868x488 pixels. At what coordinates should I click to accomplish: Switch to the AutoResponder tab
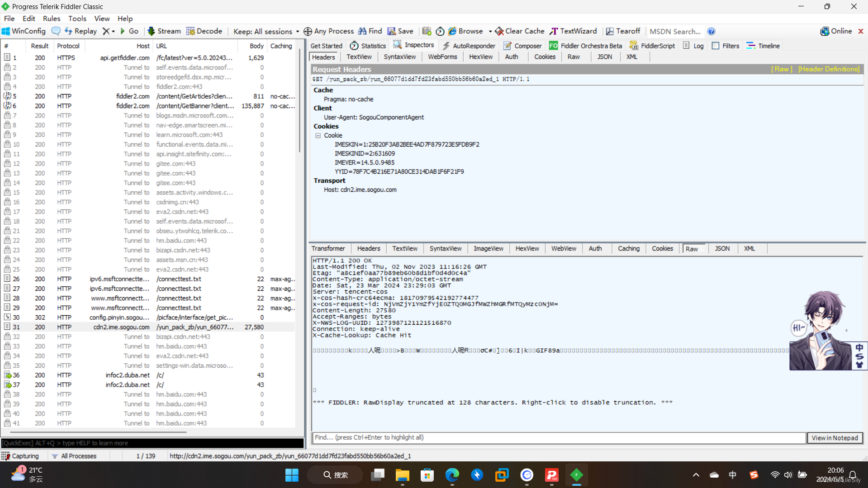(469, 46)
